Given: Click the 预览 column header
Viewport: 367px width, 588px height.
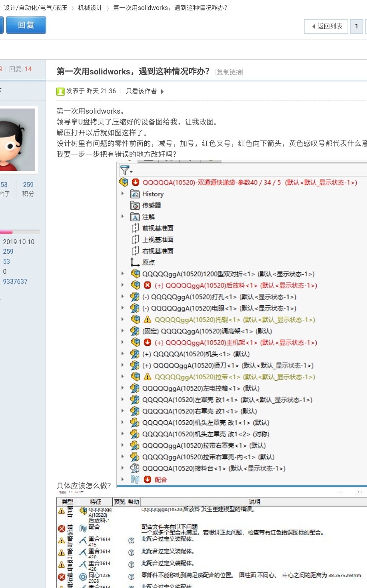Looking at the screenshot, I should pos(120,502).
